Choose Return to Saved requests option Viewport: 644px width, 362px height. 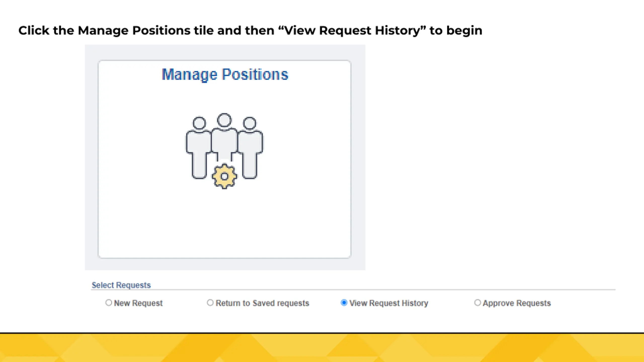coord(210,303)
